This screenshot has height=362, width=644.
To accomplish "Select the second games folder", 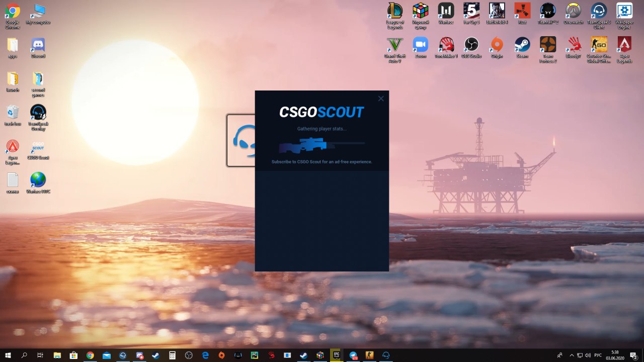I will click(x=38, y=84).
